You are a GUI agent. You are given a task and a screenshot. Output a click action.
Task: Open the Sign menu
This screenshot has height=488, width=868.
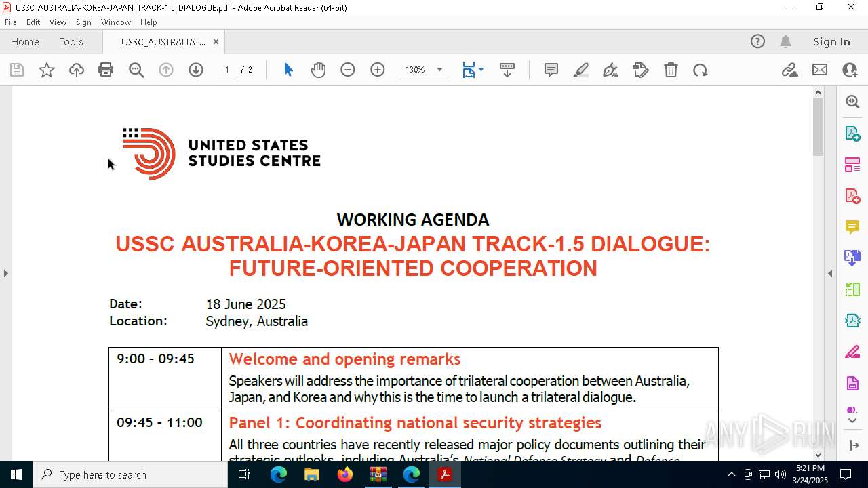(84, 22)
